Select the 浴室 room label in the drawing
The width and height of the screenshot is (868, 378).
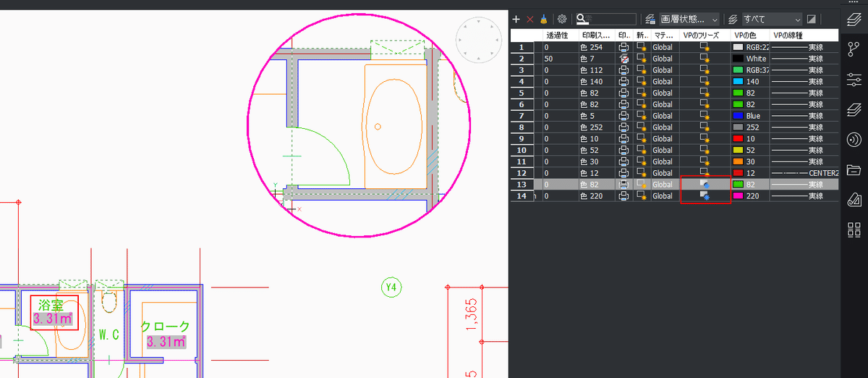(x=52, y=306)
